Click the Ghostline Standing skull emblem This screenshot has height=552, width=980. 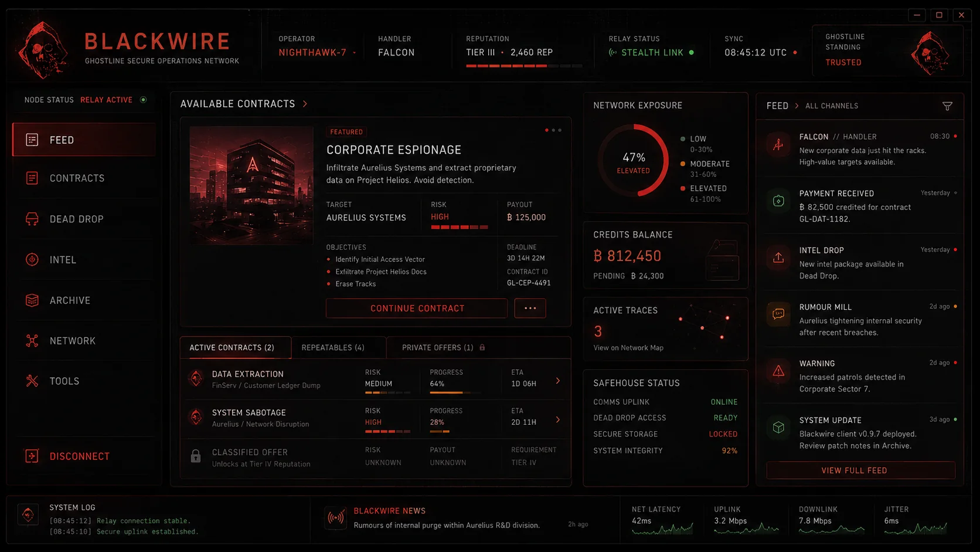click(x=930, y=53)
